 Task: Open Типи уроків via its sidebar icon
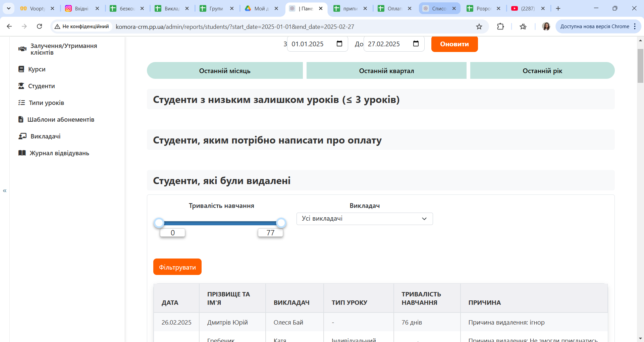pos(22,103)
